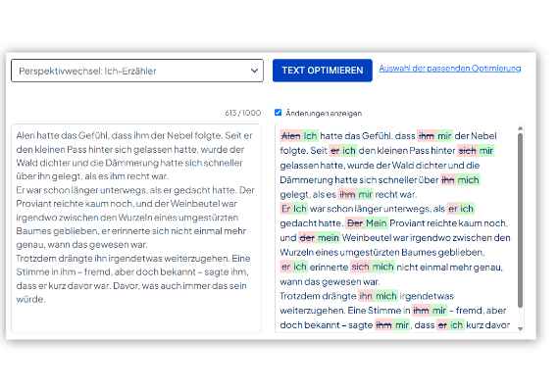Click the scroll down arrow of the result panel

click(520, 328)
